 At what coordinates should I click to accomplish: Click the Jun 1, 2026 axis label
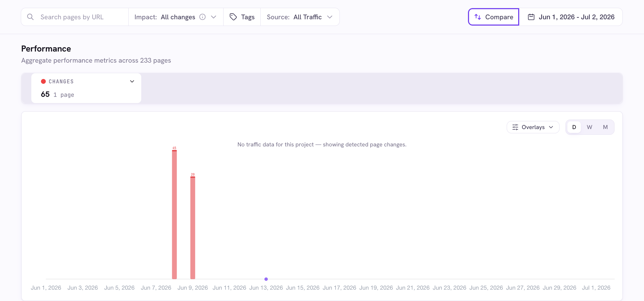point(46,288)
